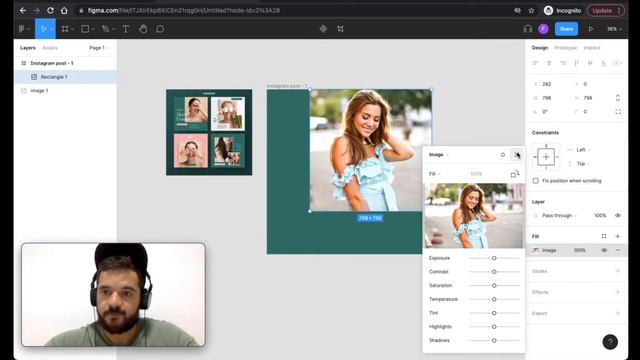Click the Create component icon

[x=323, y=29]
